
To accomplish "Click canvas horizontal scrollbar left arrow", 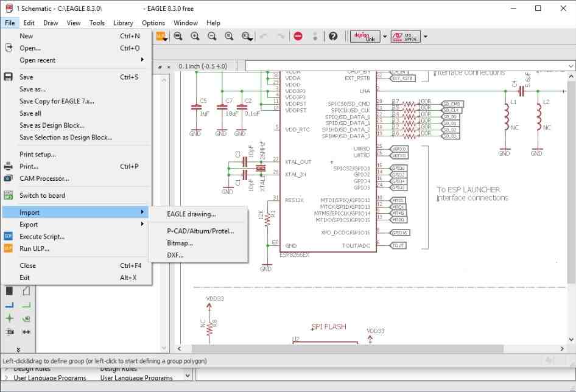I will 179,348.
